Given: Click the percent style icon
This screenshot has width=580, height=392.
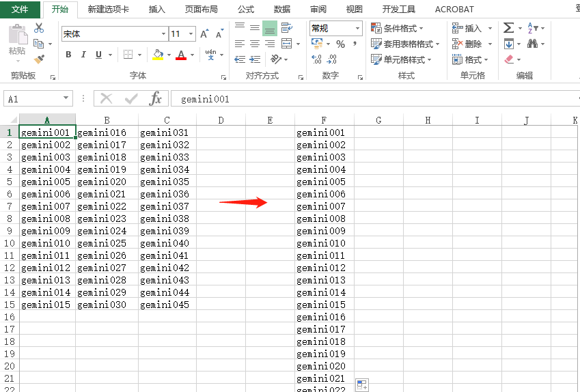Looking at the screenshot, I should 340,44.
